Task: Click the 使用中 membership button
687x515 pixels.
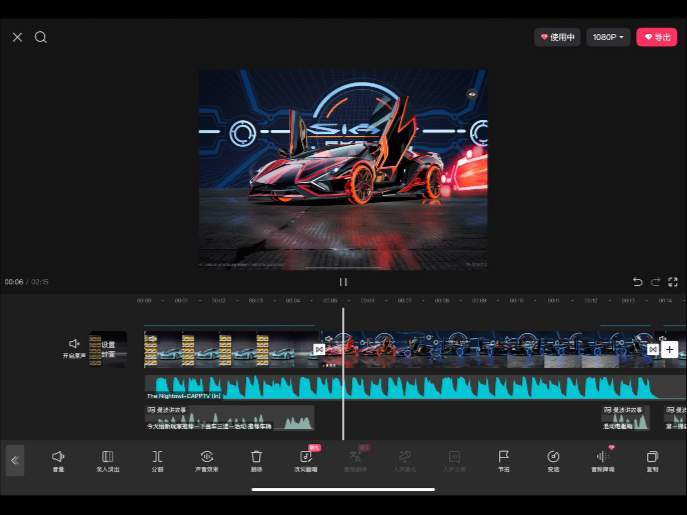Action: (557, 37)
